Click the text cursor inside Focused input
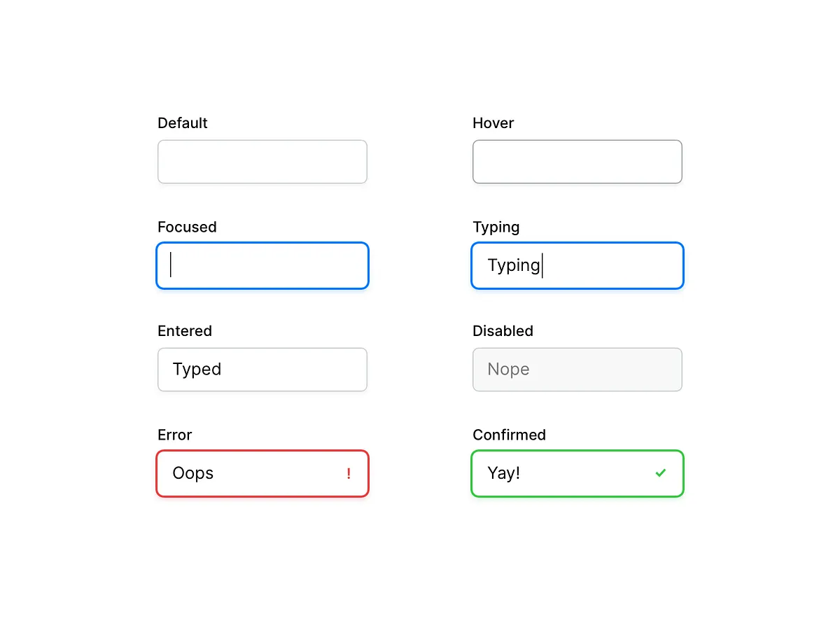The width and height of the screenshot is (840, 630). point(171,265)
